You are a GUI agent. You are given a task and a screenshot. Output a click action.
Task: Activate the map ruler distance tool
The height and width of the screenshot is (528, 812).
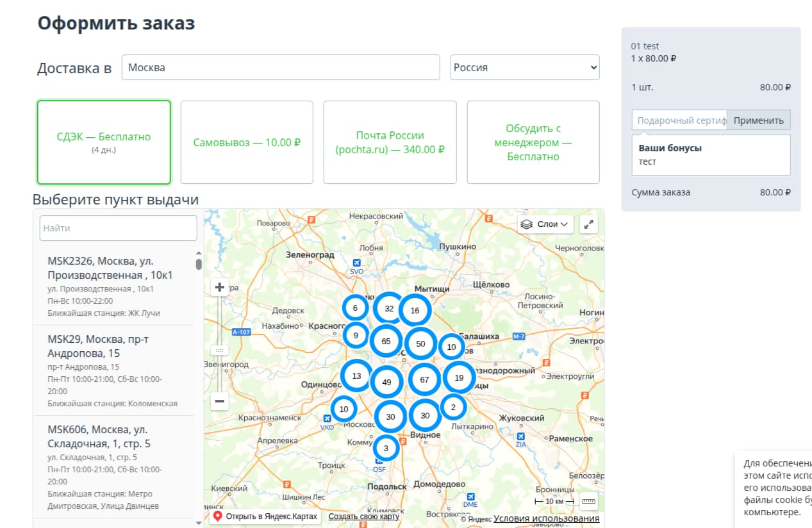[588, 500]
